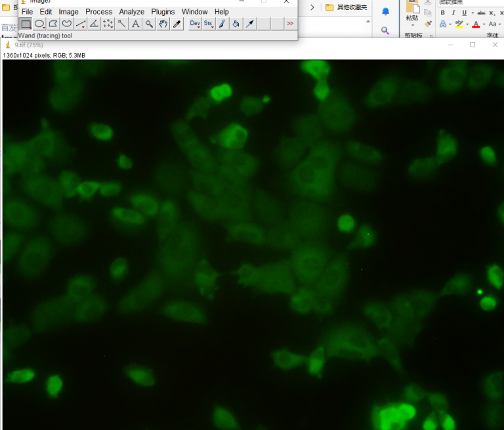Open the 其他收藏夹 bookmarks folder
Viewport: 504px width, 430px height.
pos(346,7)
